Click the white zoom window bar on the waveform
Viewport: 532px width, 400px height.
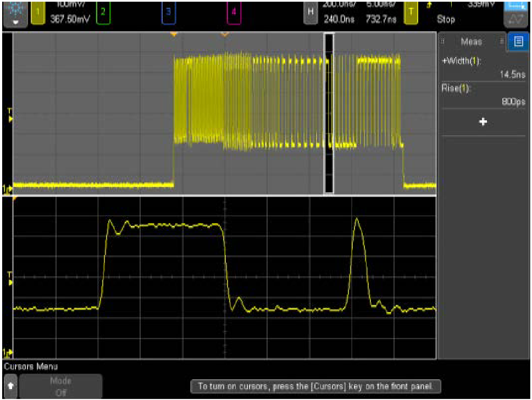coord(330,113)
